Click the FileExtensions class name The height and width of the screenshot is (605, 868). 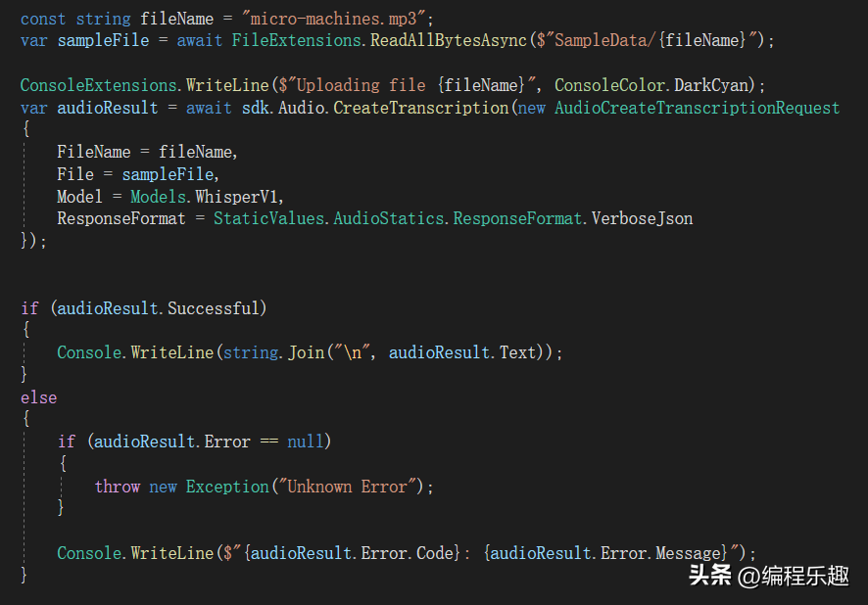[x=296, y=40]
